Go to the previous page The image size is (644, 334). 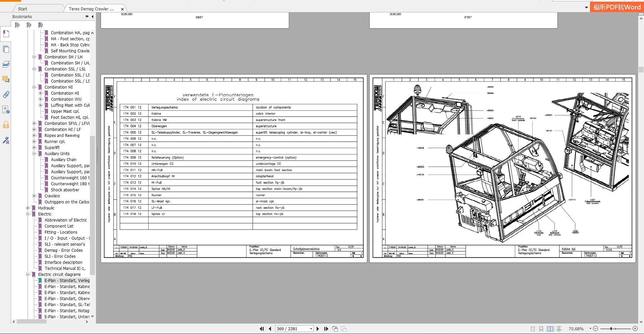pyautogui.click(x=270, y=329)
